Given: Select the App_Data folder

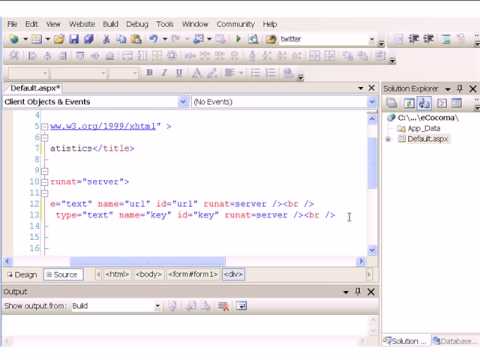Looking at the screenshot, I should pyautogui.click(x=424, y=128).
